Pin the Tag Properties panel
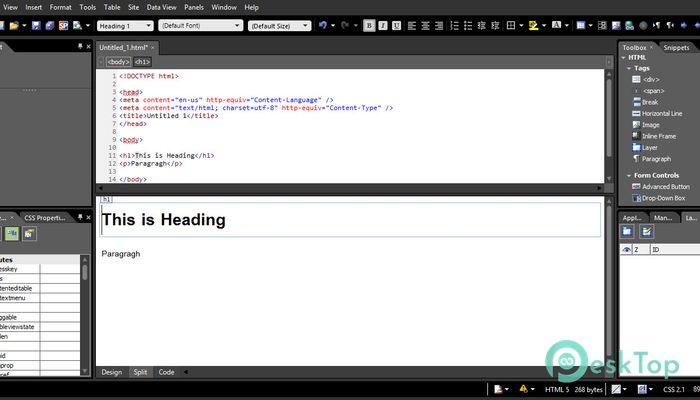Viewport: 700px width, 400px height. pyautogui.click(x=80, y=217)
